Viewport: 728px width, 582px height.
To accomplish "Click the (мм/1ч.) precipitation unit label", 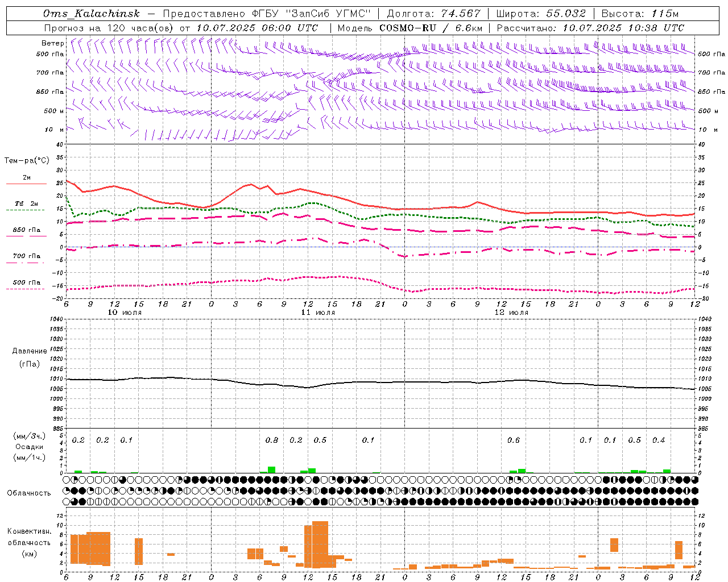I will (x=29, y=458).
